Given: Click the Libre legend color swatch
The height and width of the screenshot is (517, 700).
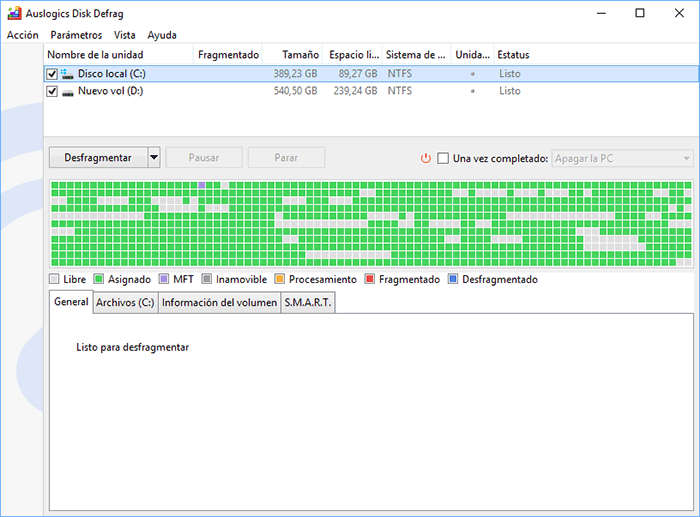Looking at the screenshot, I should click(54, 279).
